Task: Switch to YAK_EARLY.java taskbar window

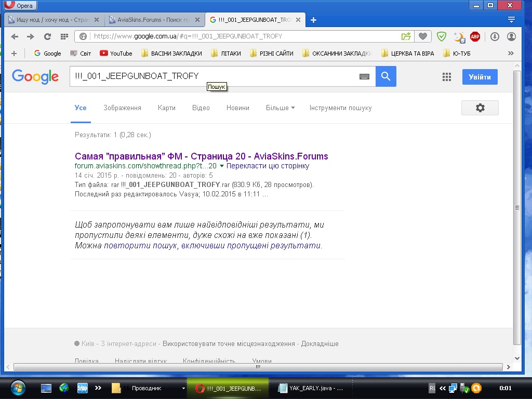Action: (311, 388)
